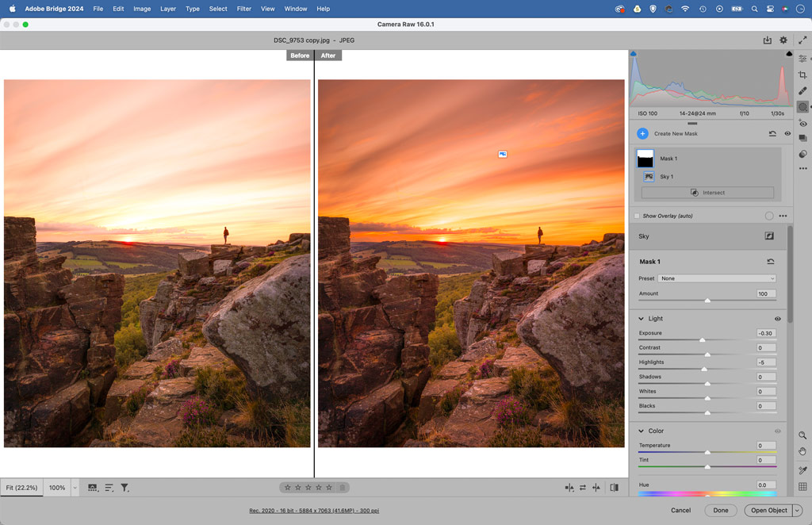Click the save image download icon

tap(767, 40)
